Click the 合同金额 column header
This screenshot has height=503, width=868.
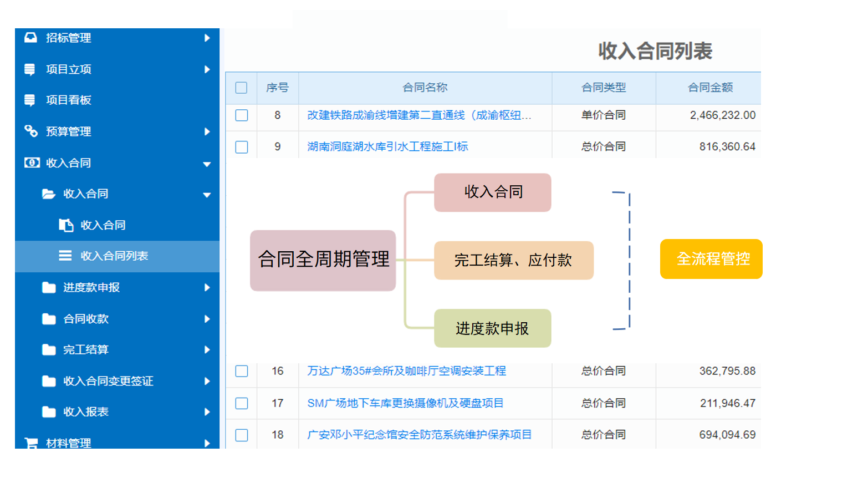click(710, 88)
